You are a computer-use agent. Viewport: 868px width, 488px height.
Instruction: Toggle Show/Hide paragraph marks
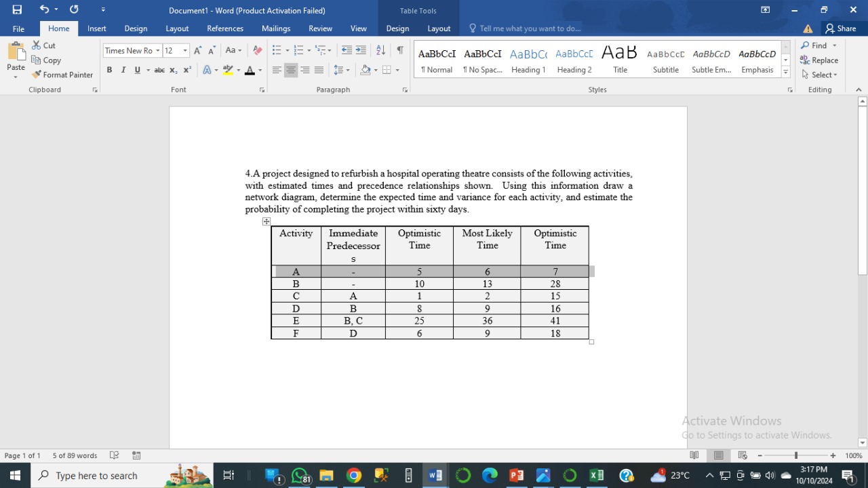point(400,51)
